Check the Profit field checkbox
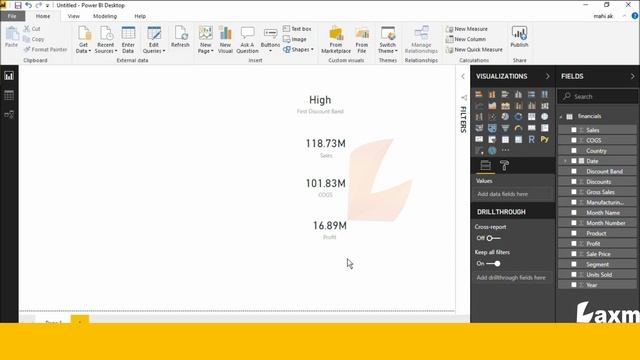640x360 pixels. (x=574, y=244)
